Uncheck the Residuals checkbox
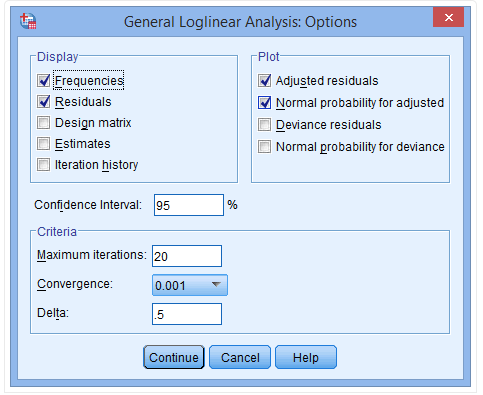 click(44, 102)
